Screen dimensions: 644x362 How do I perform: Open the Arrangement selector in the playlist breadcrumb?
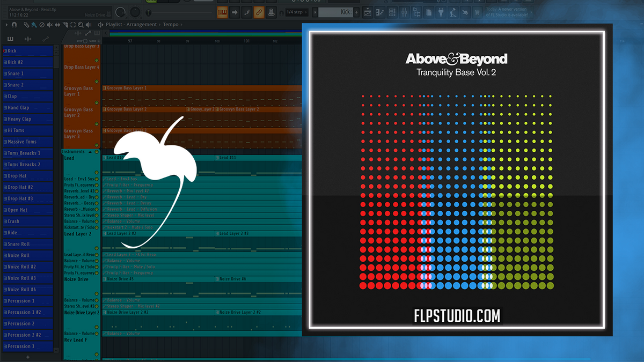pyautogui.click(x=142, y=24)
